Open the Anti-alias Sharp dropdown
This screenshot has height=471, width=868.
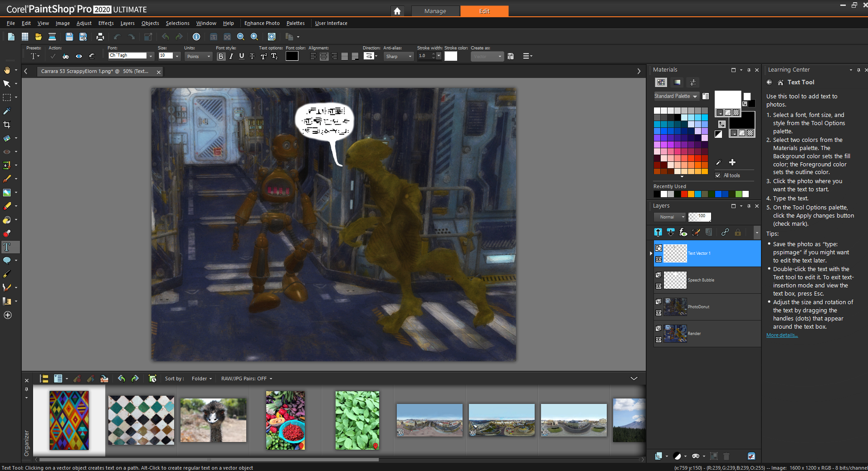(x=399, y=56)
